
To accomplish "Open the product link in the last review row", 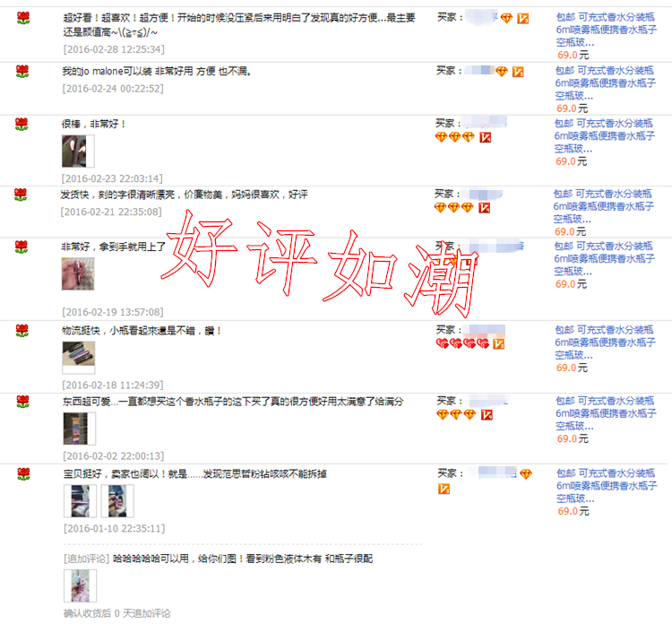I will [x=607, y=486].
